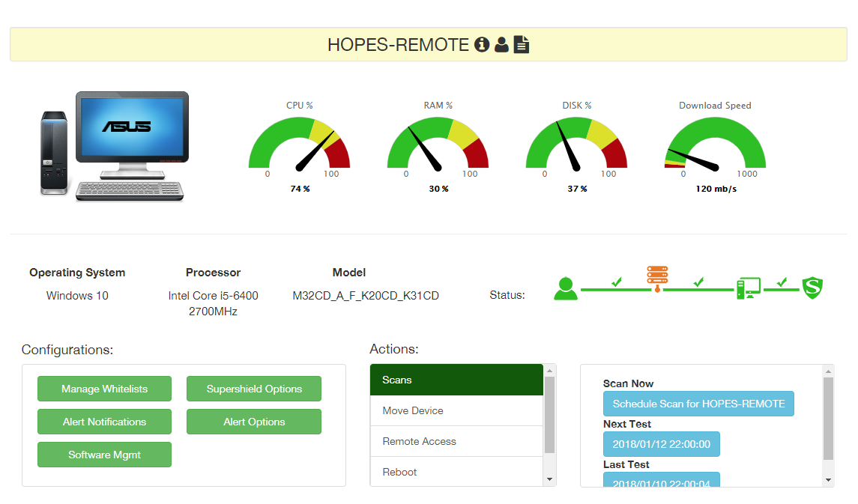
Task: Click Schedule Scan for HOPES-REMOTE
Action: click(x=698, y=404)
